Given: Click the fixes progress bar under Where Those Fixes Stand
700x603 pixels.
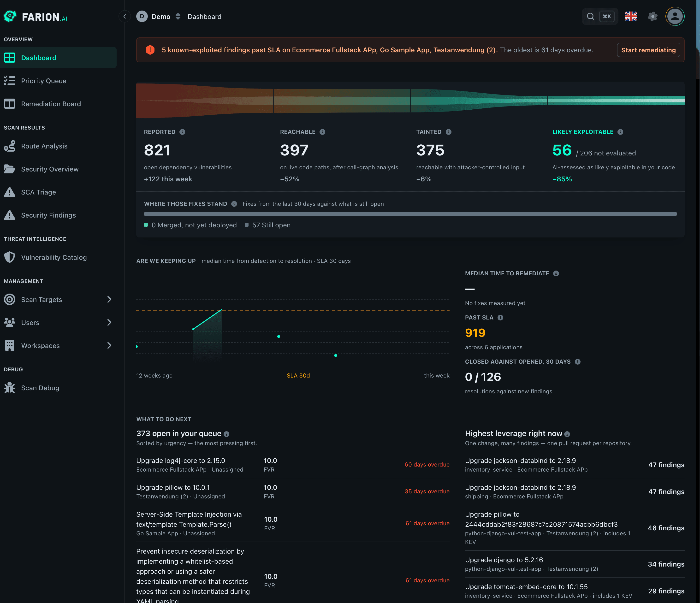Looking at the screenshot, I should point(410,214).
